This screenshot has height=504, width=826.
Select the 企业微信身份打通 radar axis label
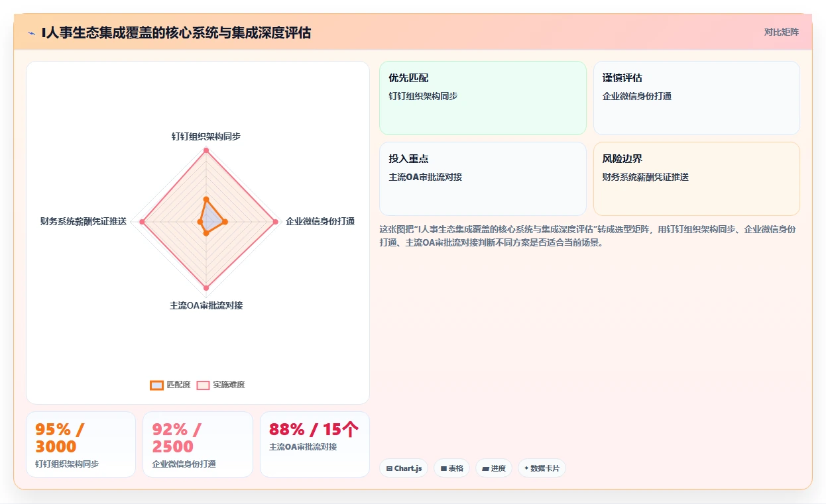[320, 221]
